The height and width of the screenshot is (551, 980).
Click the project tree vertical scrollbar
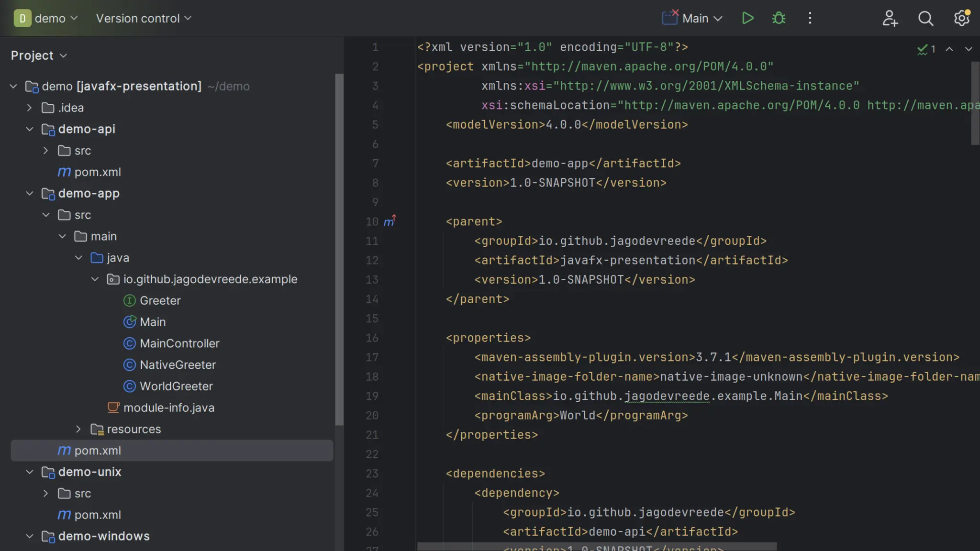click(x=339, y=249)
